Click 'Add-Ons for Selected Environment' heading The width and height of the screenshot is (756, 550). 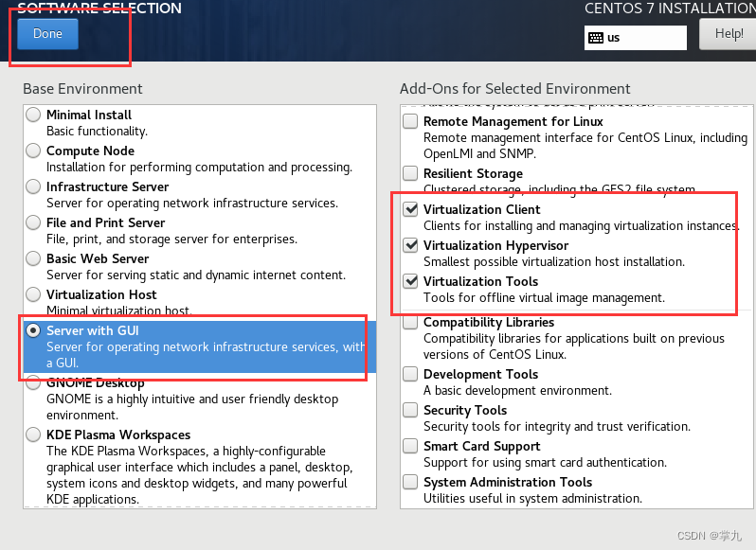514,89
